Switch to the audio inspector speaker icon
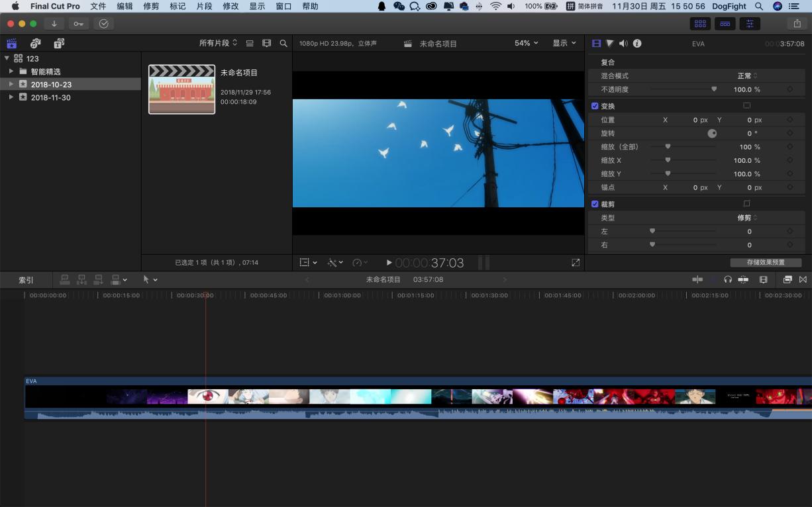Screen dimensions: 812x507 point(623,44)
